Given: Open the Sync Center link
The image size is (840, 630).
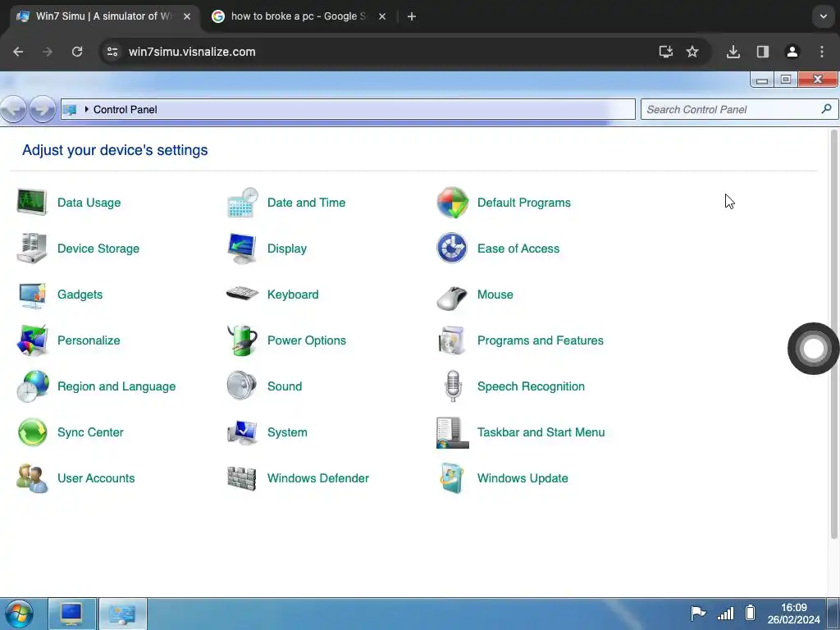Looking at the screenshot, I should point(90,432).
